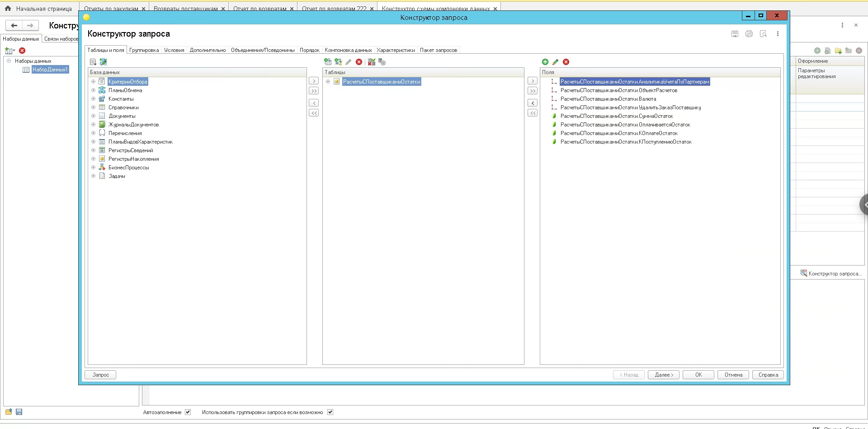Click the Запрос button at bottom left
Image resolution: width=868 pixels, height=429 pixels.
(100, 375)
